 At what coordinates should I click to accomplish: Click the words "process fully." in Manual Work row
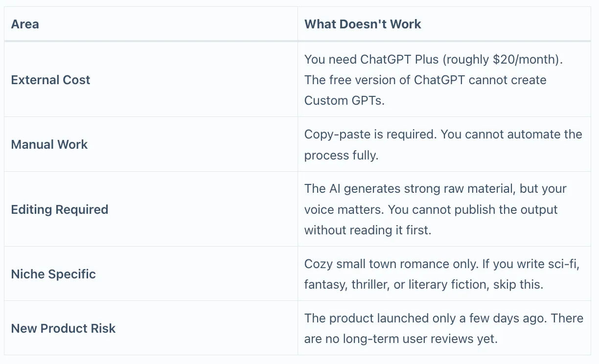click(x=342, y=155)
